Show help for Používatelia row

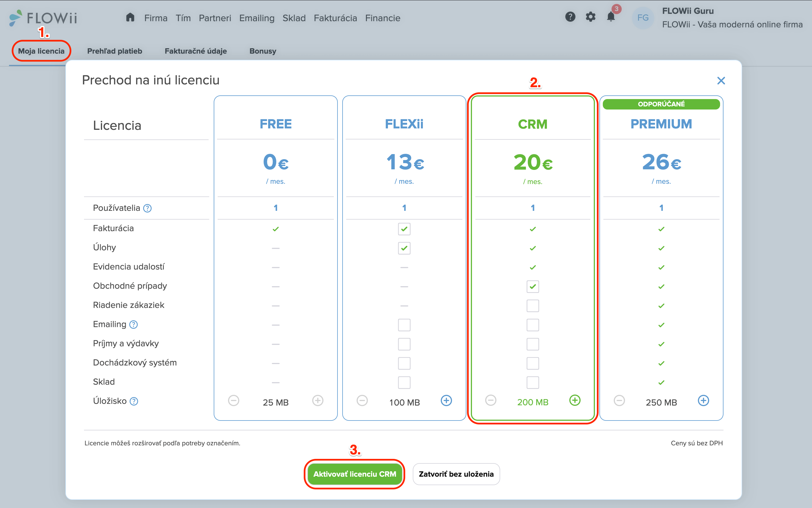147,208
